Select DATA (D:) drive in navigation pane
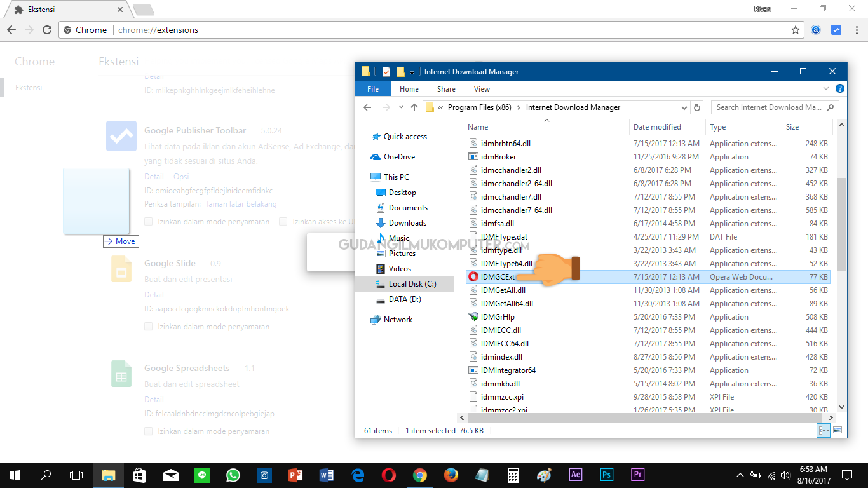 click(x=405, y=299)
